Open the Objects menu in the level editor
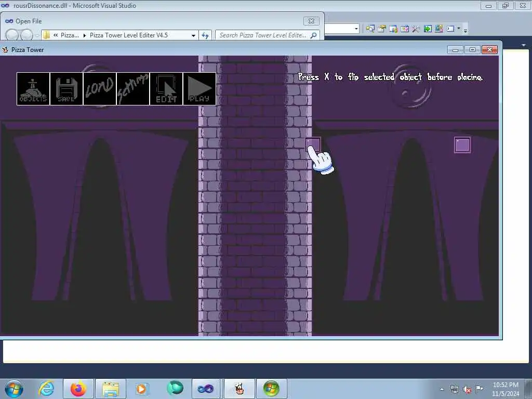Viewport: 532px width, 399px height. (x=33, y=89)
